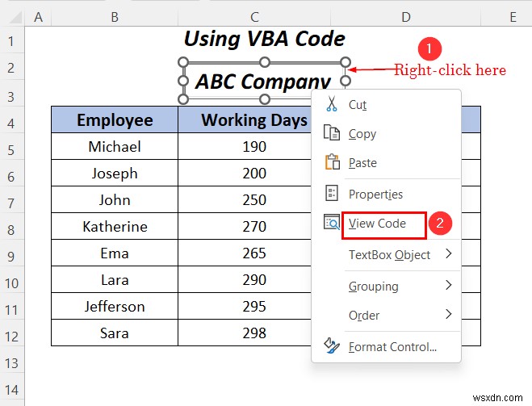
Task: Select the Ema cell
Action: [115, 253]
